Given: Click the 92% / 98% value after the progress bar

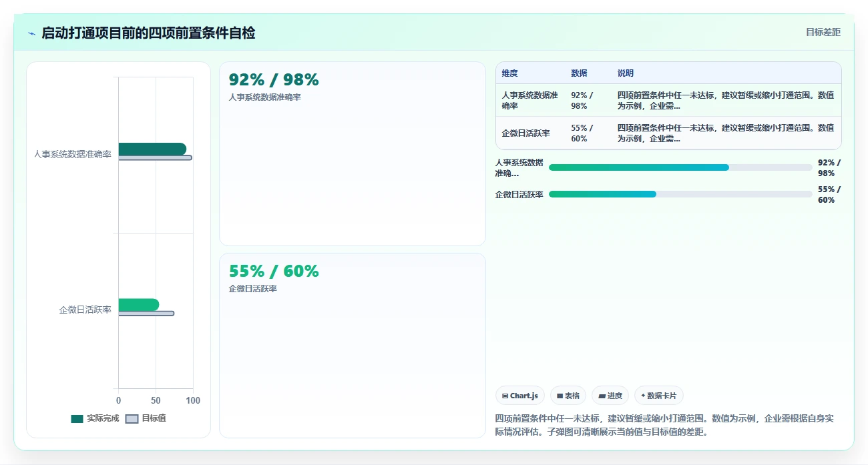Looking at the screenshot, I should [x=829, y=167].
